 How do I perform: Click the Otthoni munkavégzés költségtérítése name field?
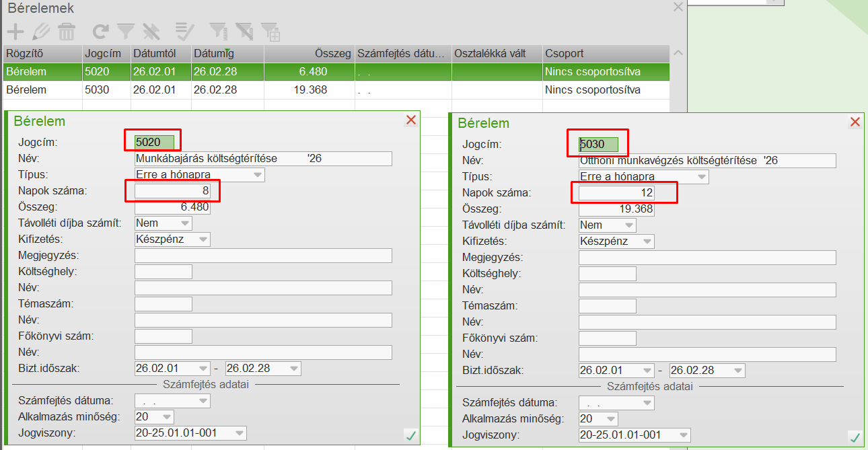[x=707, y=160]
